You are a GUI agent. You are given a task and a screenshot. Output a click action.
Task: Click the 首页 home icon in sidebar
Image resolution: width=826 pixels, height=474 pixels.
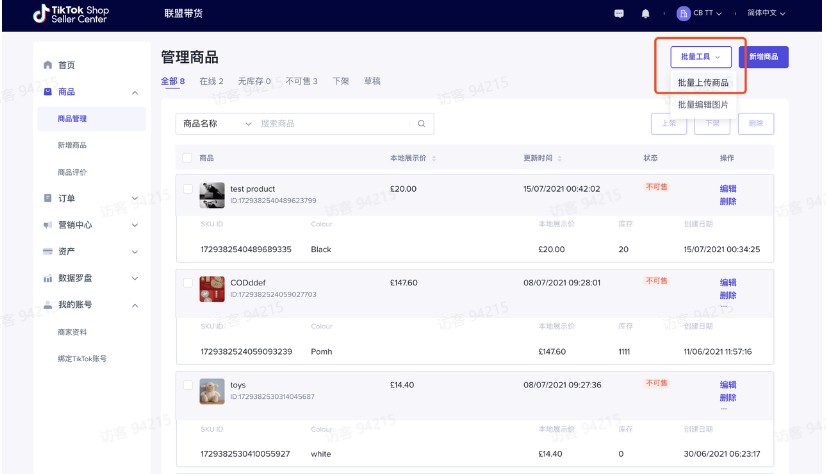click(x=47, y=65)
